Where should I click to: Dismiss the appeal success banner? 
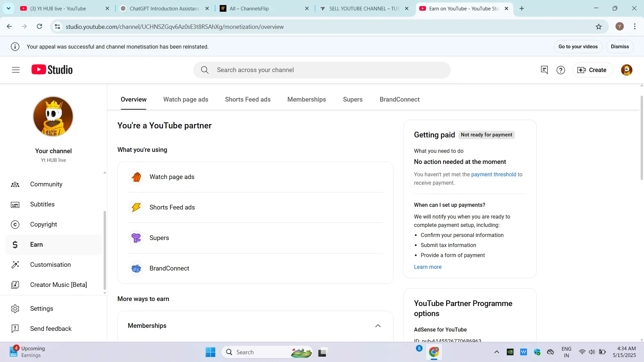(620, 47)
